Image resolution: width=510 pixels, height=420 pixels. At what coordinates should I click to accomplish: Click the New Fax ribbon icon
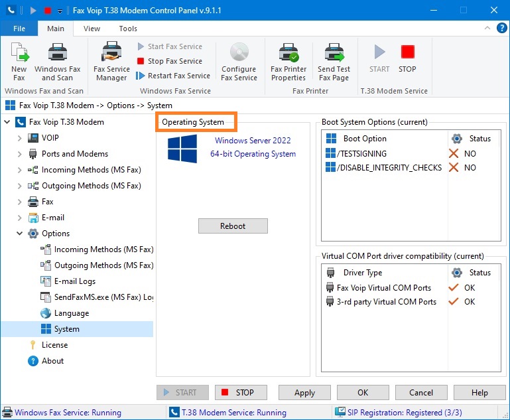pyautogui.click(x=19, y=62)
